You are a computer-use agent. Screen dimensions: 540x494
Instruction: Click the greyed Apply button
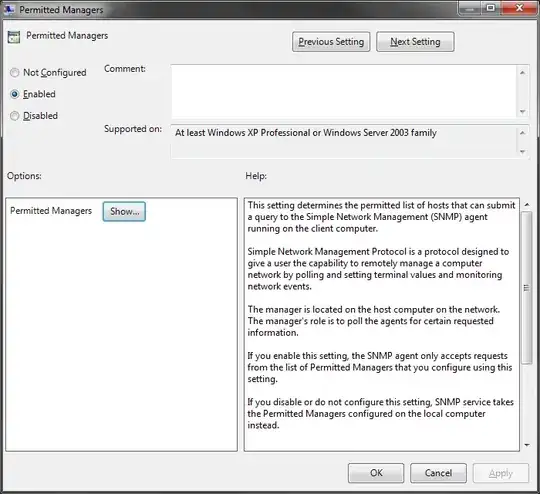pyautogui.click(x=501, y=473)
